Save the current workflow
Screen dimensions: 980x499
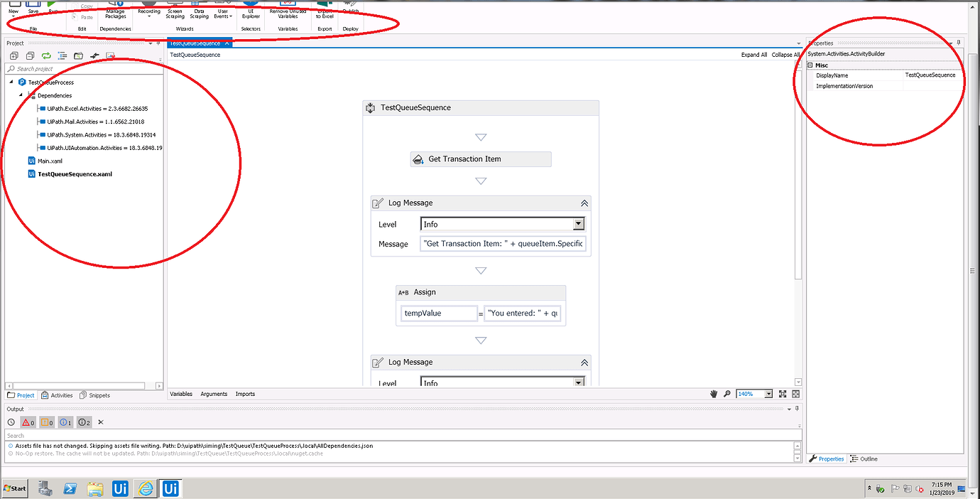(x=32, y=9)
